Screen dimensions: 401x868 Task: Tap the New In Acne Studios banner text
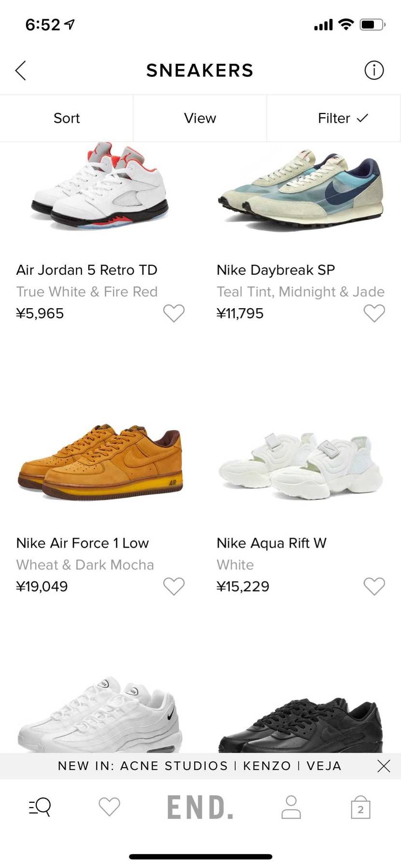pyautogui.click(x=200, y=766)
